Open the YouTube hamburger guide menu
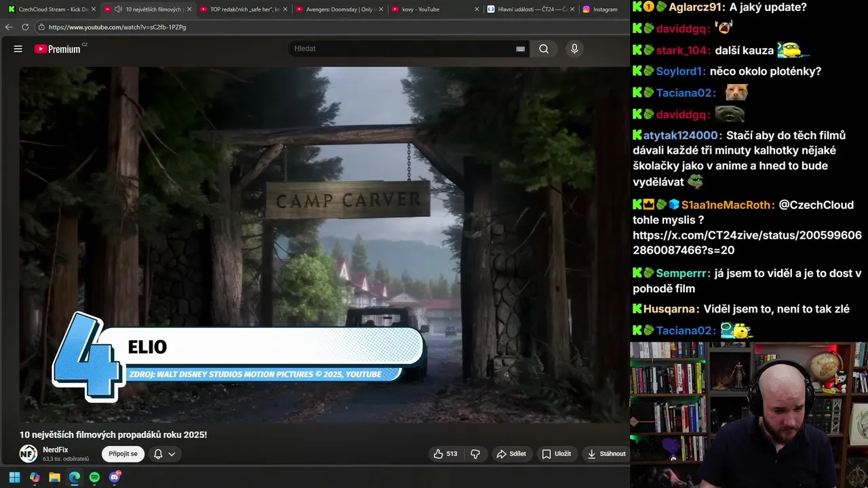 18,49
